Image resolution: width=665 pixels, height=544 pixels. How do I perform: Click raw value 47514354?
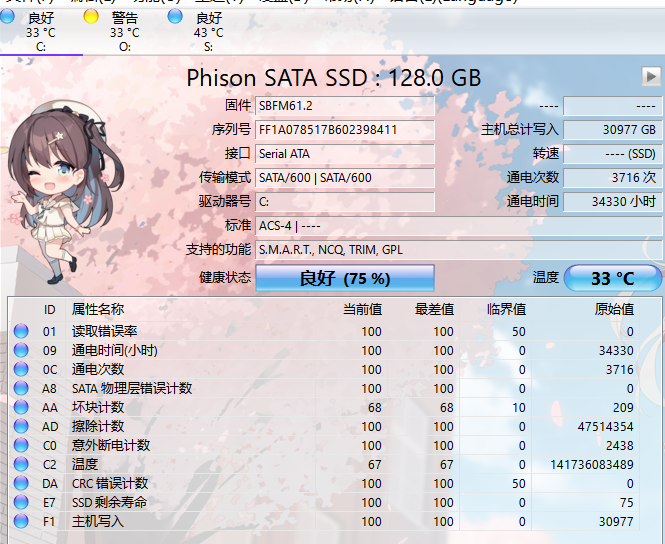click(x=606, y=427)
